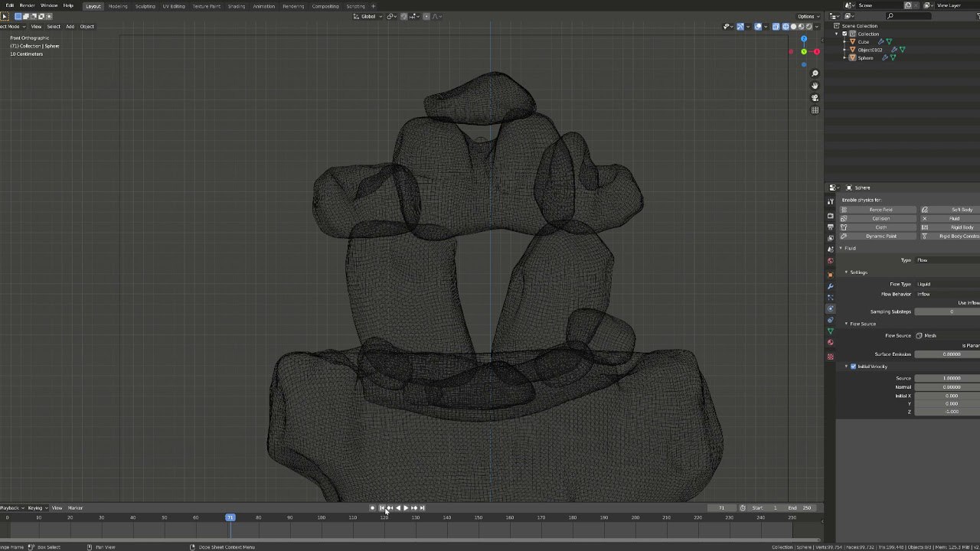Image resolution: width=980 pixels, height=551 pixels.
Task: Enable Dynamic Paint physics
Action: (x=878, y=236)
